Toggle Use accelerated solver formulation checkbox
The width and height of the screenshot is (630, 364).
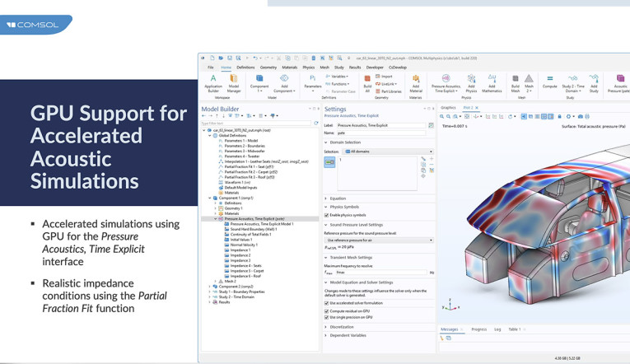(x=327, y=303)
